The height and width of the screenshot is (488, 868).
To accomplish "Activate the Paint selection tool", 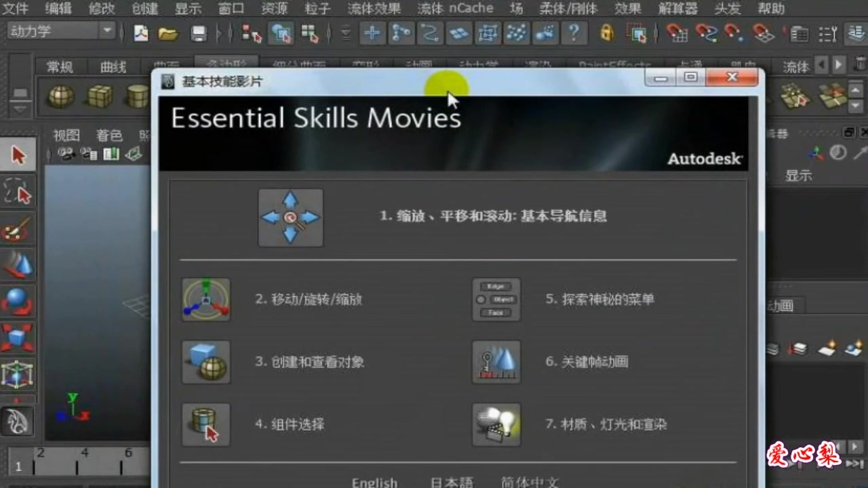I will tap(18, 228).
